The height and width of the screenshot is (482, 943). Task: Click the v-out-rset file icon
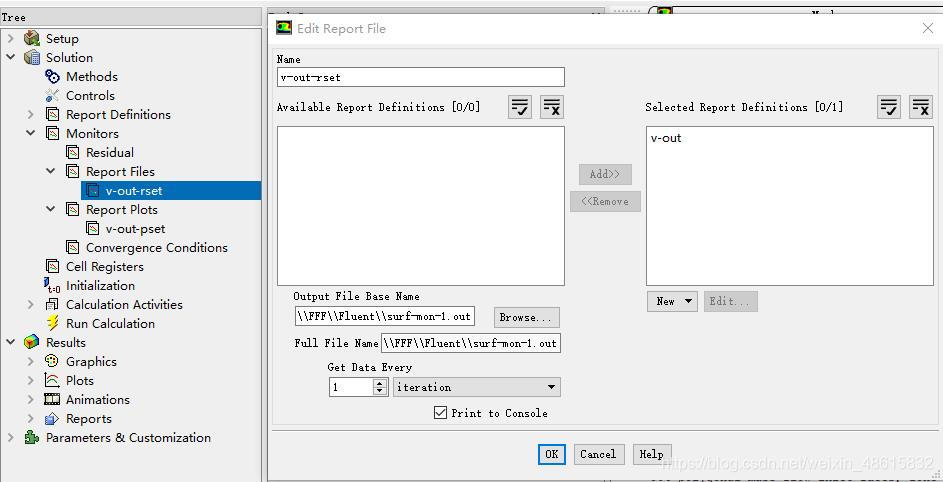tap(93, 191)
